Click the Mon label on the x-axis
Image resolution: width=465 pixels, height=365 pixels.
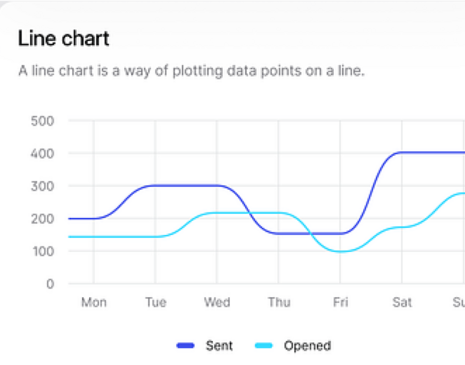tap(94, 302)
